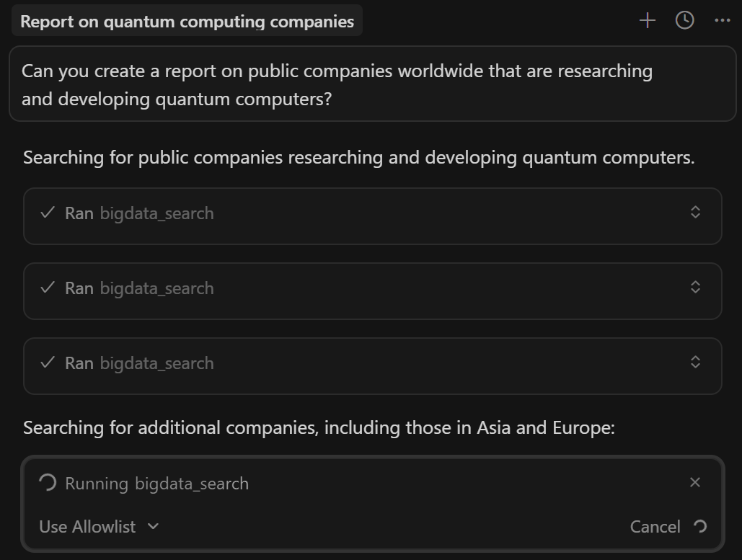Start a new chat with the plus icon
Viewport: 742px width, 560px height.
(x=647, y=20)
